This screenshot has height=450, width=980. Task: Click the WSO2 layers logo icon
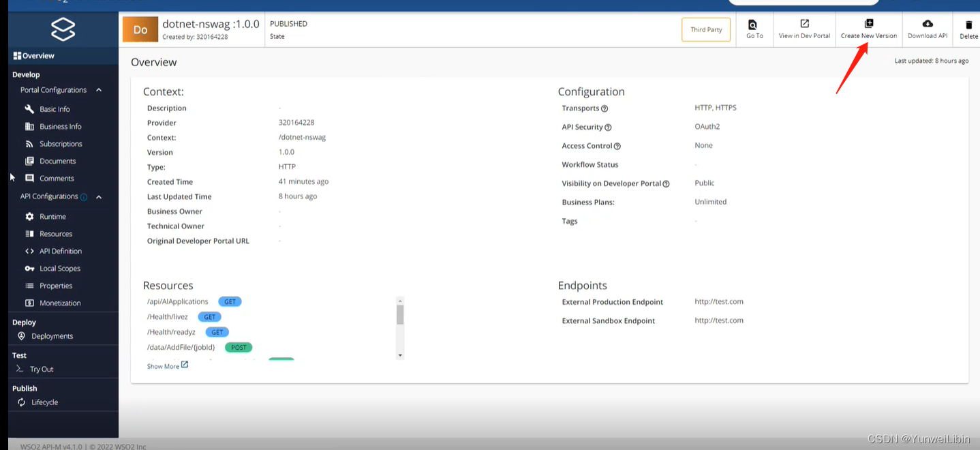pos(63,29)
